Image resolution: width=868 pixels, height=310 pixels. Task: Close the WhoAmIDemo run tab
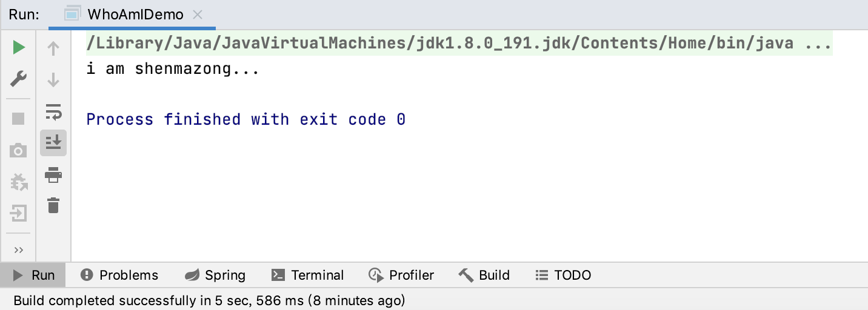pos(197,15)
